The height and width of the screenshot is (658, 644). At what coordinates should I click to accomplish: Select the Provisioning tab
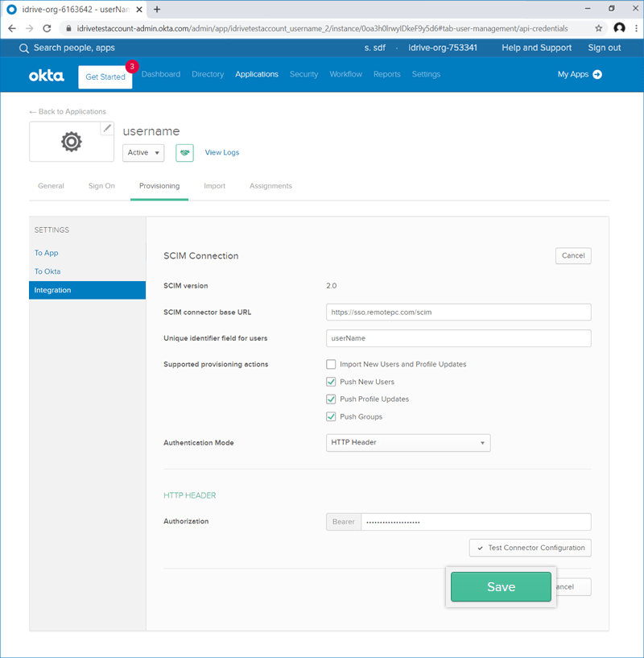click(159, 186)
